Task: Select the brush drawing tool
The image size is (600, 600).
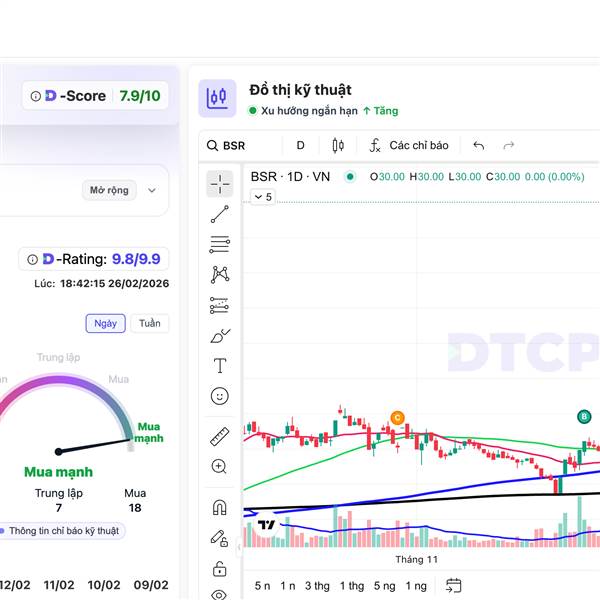Action: click(x=220, y=336)
